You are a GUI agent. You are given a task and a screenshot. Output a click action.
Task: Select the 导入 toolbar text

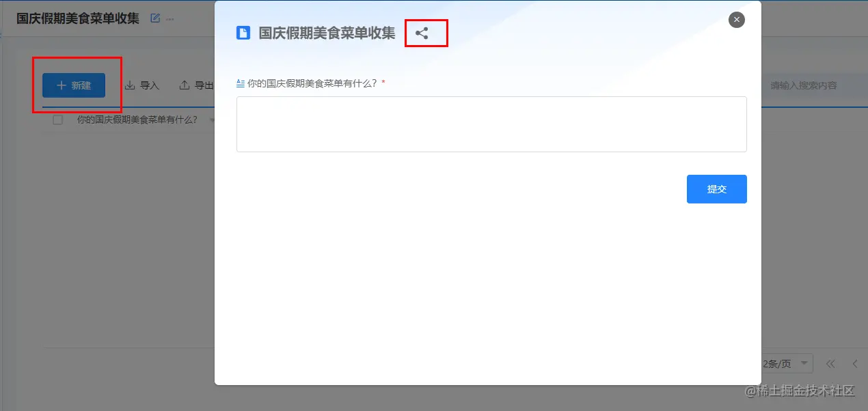pos(150,85)
